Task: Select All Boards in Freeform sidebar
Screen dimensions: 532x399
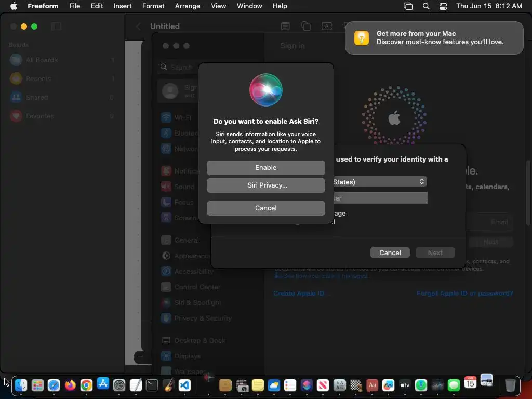Action: tap(62, 60)
